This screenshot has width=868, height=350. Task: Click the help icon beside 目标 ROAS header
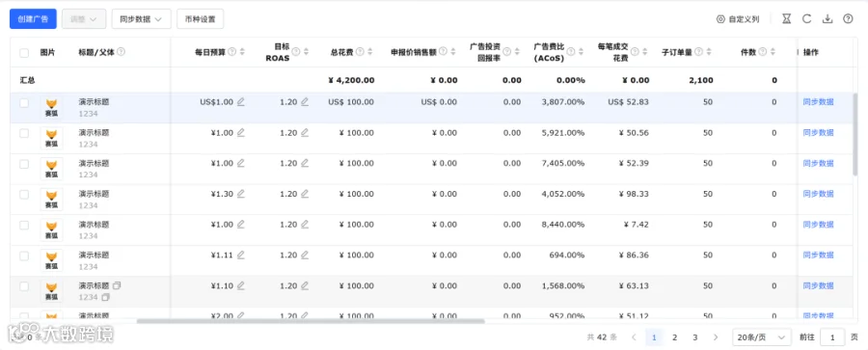tap(296, 52)
